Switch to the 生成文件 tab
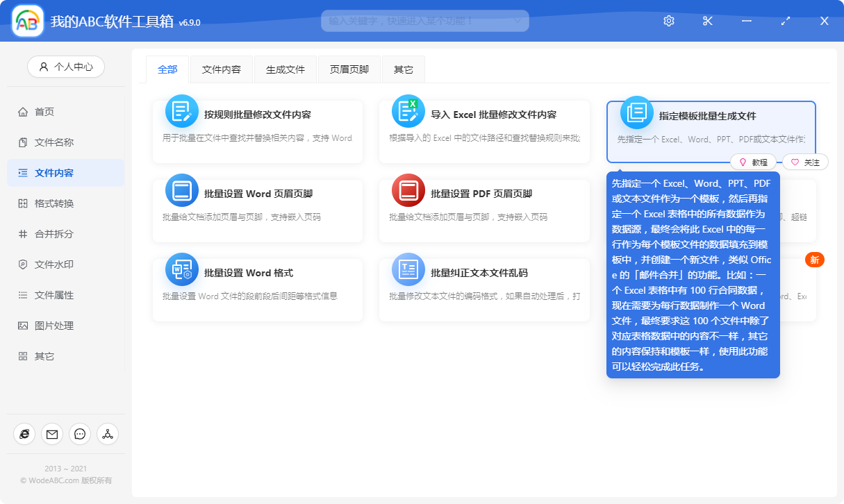The height and width of the screenshot is (504, 844). click(x=285, y=69)
